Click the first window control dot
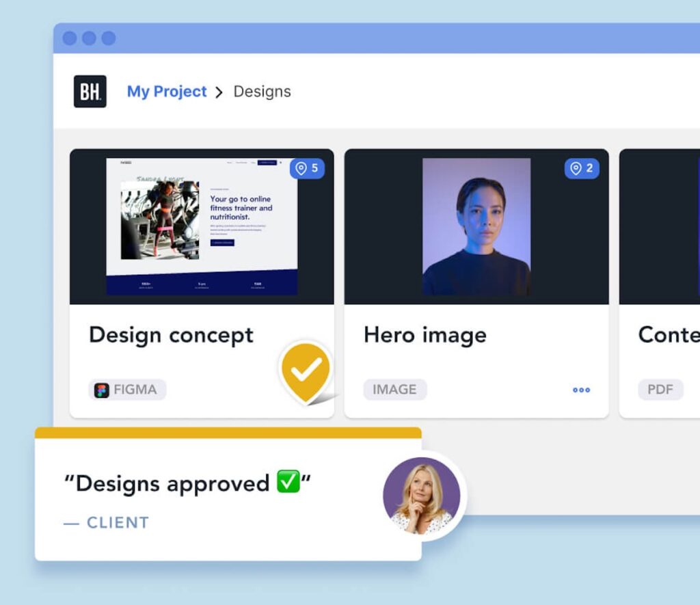Viewport: 700px width, 605px height. [x=69, y=38]
